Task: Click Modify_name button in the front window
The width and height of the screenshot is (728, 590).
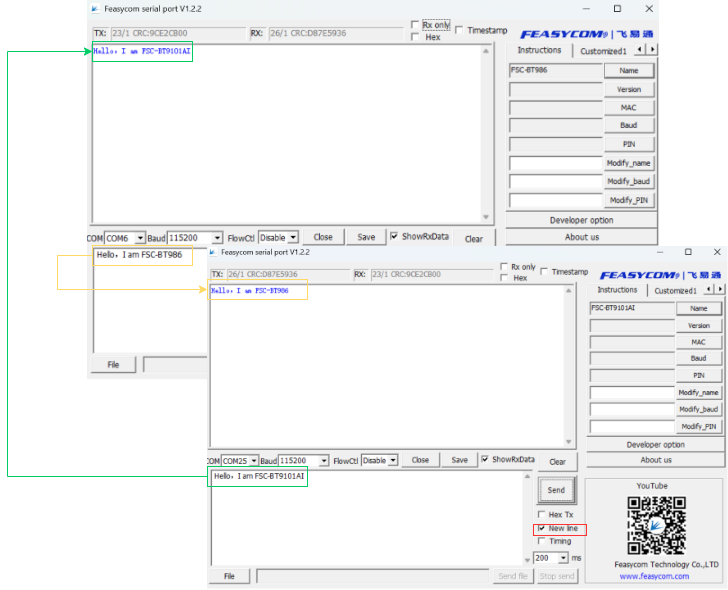Action: pyautogui.click(x=699, y=393)
